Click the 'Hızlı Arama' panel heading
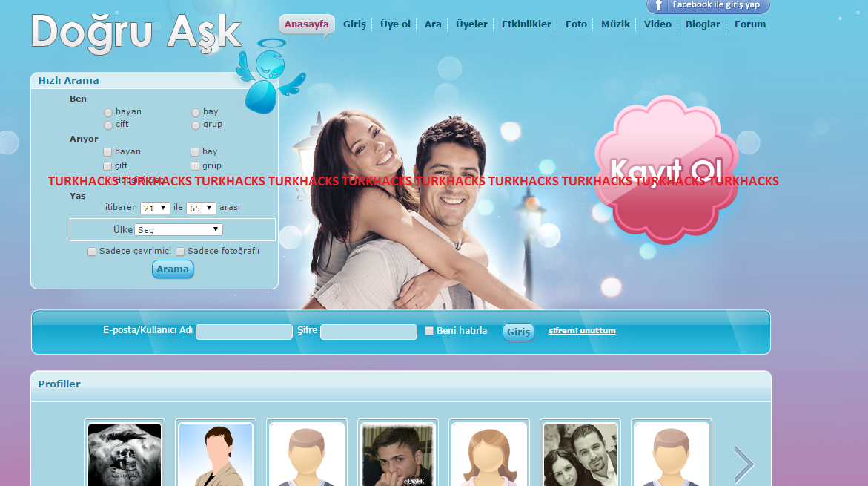868x486 pixels. (68, 80)
